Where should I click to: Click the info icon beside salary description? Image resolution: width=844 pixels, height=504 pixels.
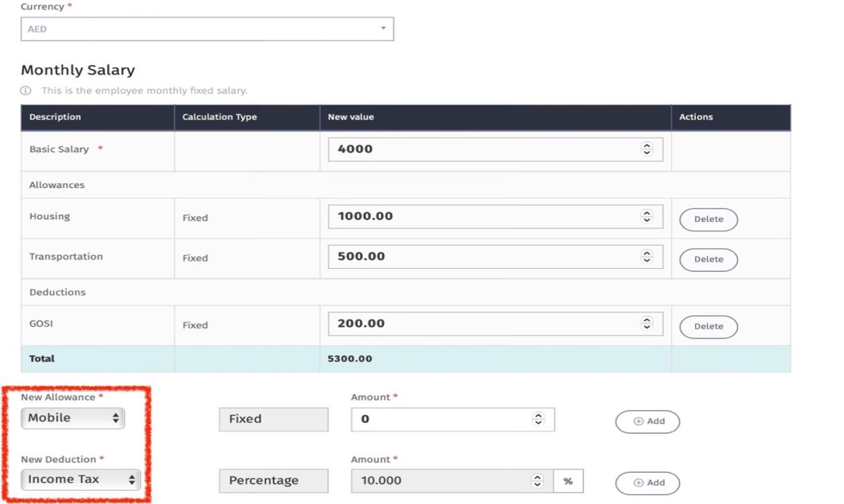26,91
